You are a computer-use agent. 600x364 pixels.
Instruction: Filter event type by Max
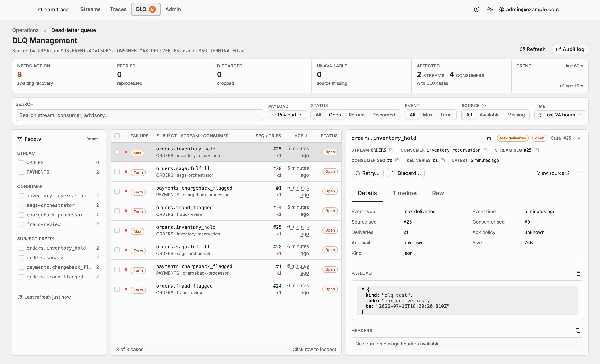tap(428, 115)
